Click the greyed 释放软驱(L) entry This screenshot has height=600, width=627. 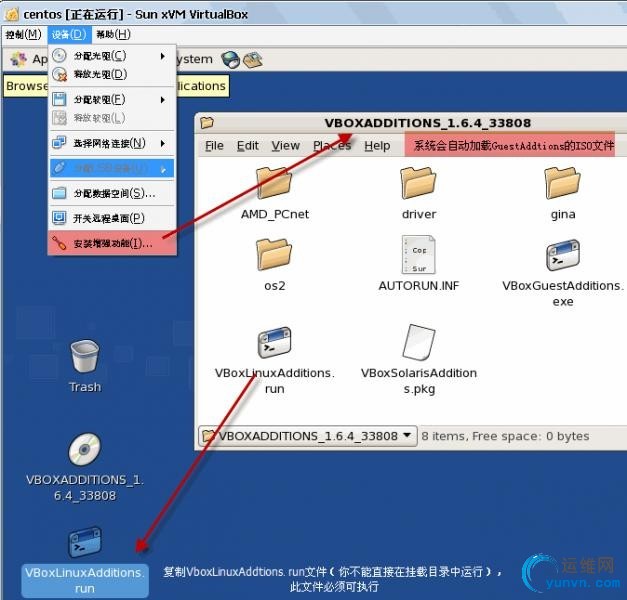(112, 118)
